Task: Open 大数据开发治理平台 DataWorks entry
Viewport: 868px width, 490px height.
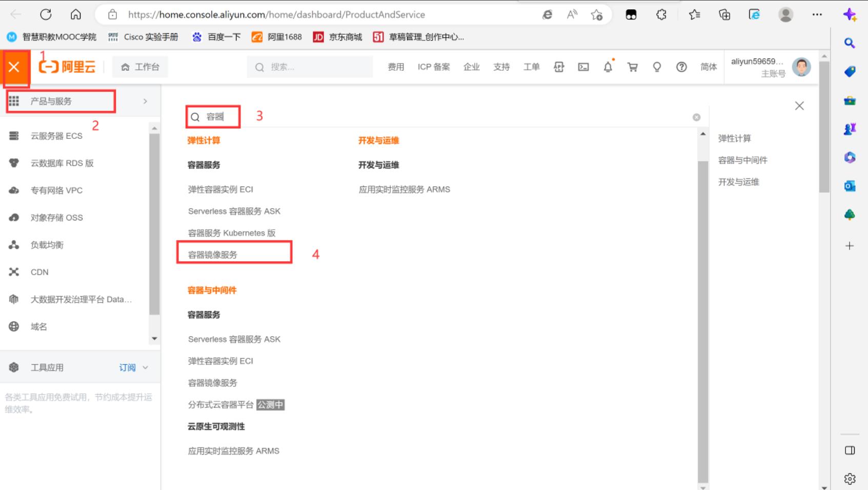Action: pyautogui.click(x=81, y=299)
